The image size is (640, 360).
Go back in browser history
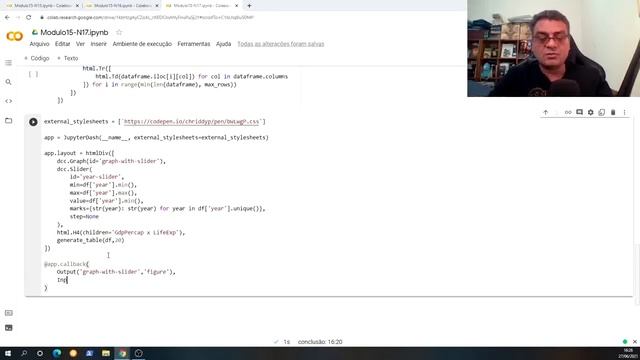[7, 18]
